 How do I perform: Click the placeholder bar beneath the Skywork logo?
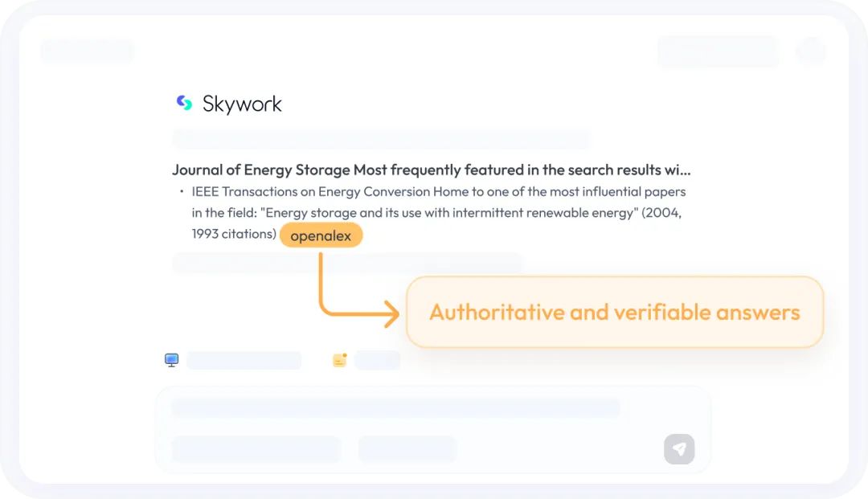point(381,139)
